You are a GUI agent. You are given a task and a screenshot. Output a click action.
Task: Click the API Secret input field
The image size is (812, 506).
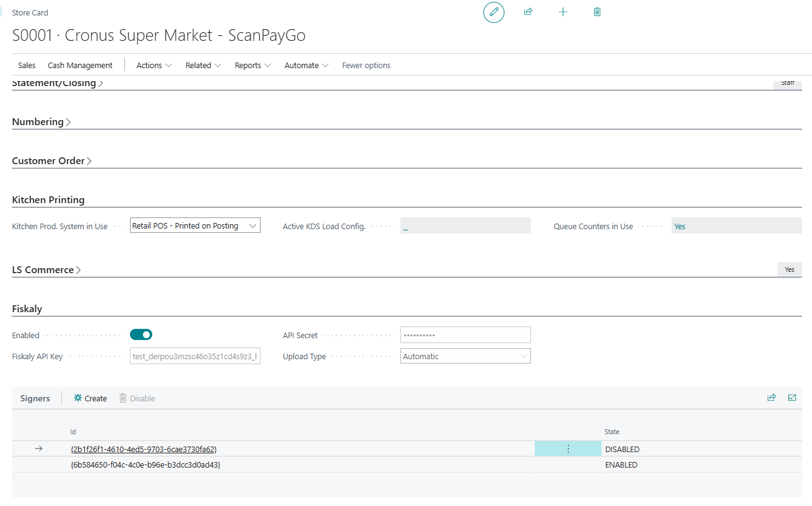point(465,335)
